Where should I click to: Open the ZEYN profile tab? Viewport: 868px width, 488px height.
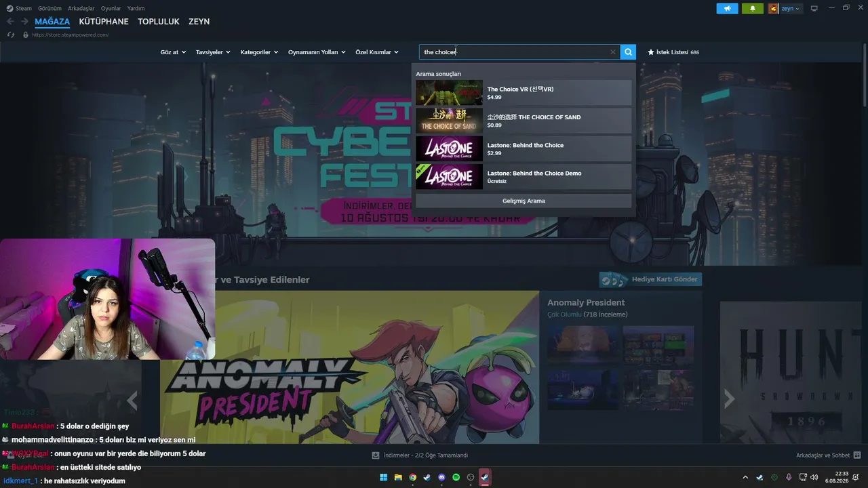199,22
